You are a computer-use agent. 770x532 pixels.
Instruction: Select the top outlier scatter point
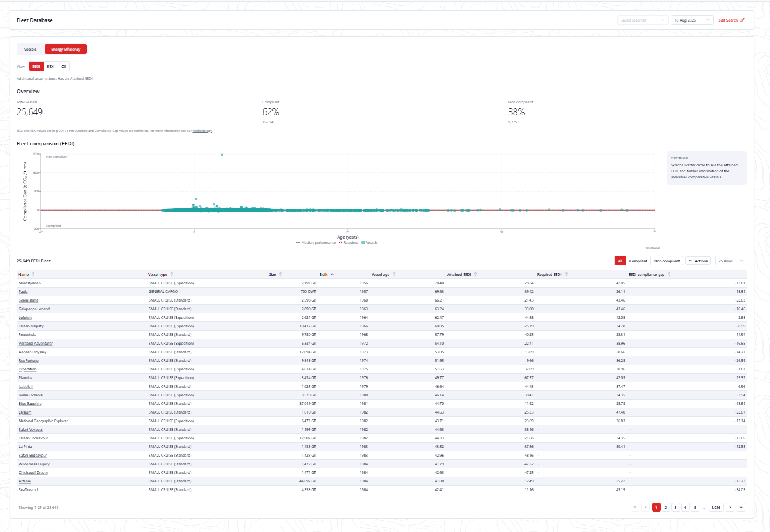222,155
